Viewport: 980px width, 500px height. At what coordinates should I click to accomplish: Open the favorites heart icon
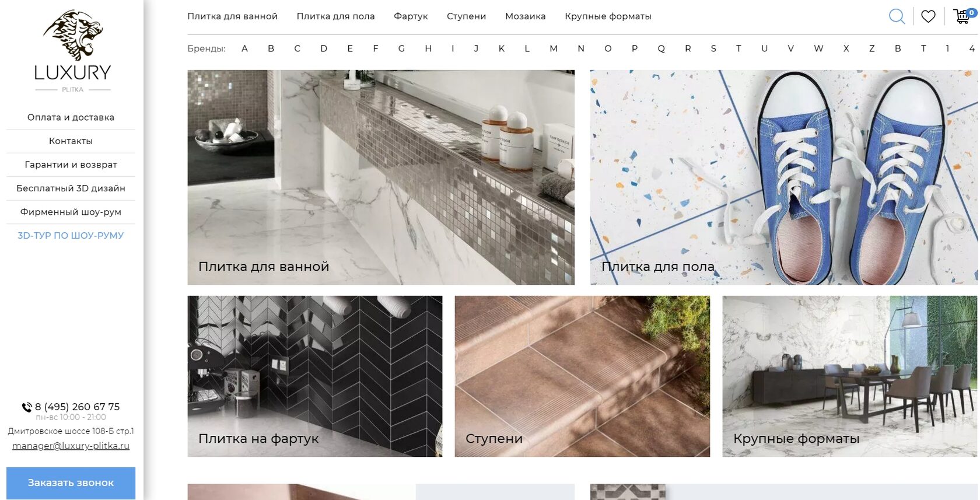928,16
